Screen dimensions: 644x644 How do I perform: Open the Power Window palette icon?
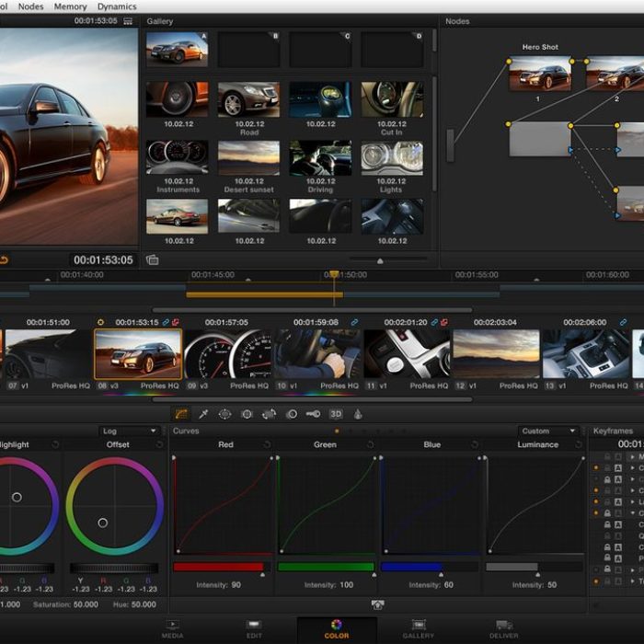coord(225,414)
